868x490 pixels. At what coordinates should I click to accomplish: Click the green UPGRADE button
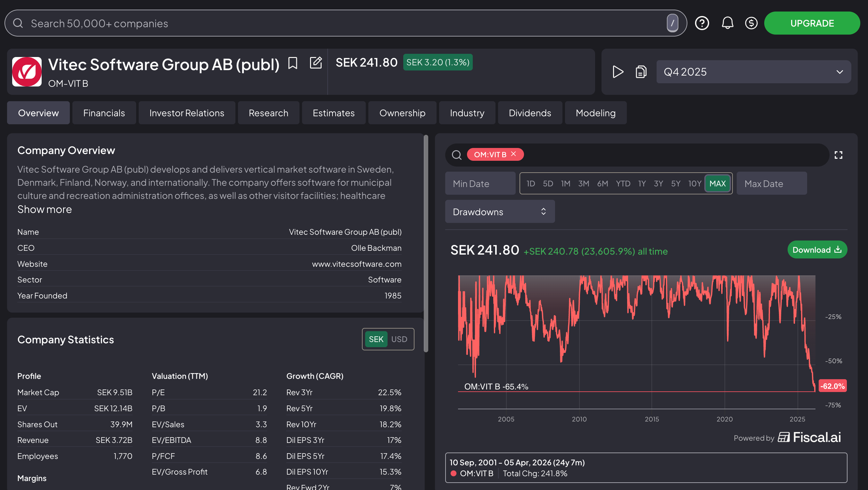tap(812, 23)
